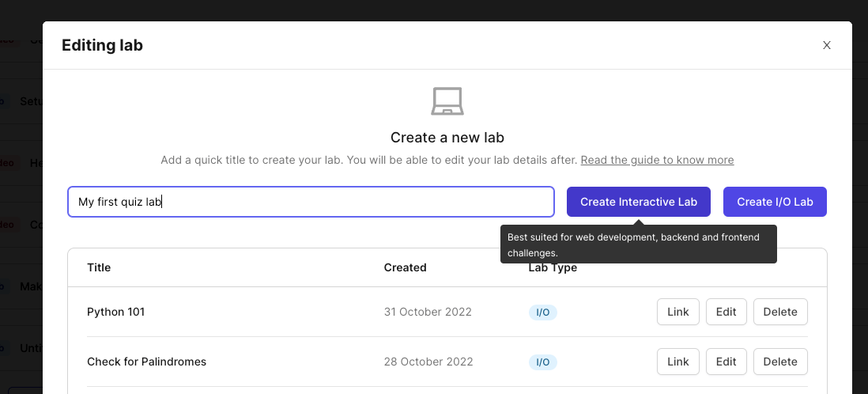
Task: Edit the Python 101 lab
Action: coord(726,312)
